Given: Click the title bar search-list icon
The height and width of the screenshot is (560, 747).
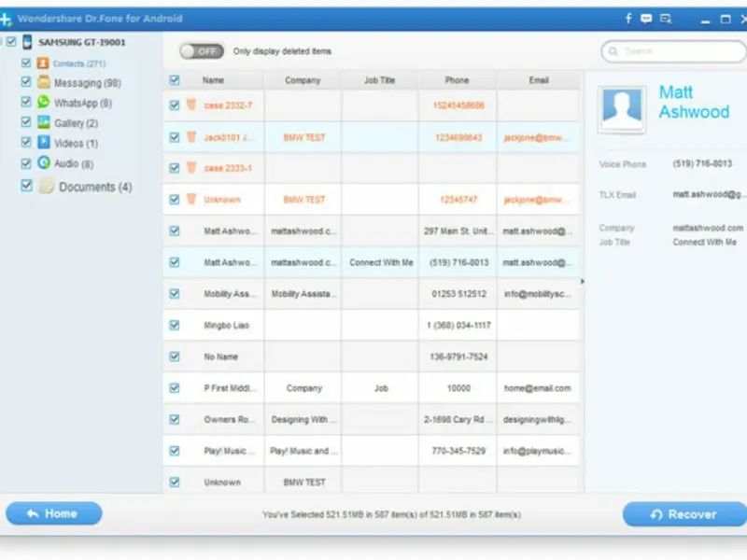Looking at the screenshot, I should pos(666,19).
